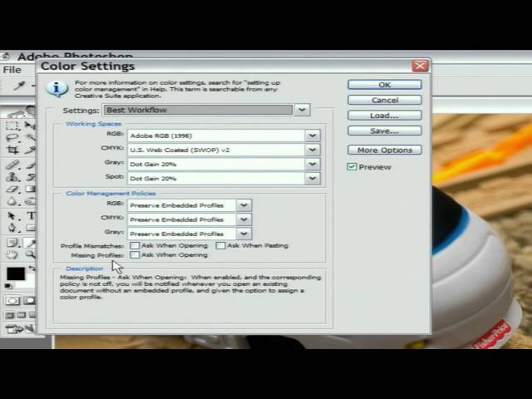Select the Clone Stamp tool
Image resolution: width=532 pixels, height=399 pixels.
[x=12, y=177]
